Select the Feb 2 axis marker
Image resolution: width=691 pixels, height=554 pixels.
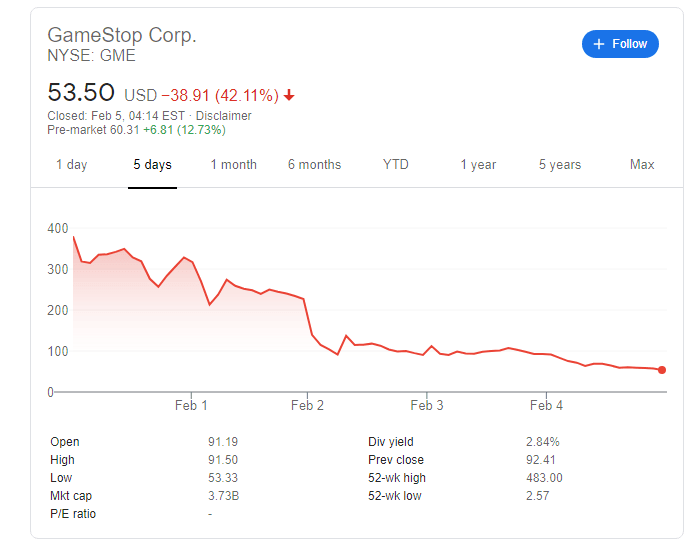coord(307,406)
